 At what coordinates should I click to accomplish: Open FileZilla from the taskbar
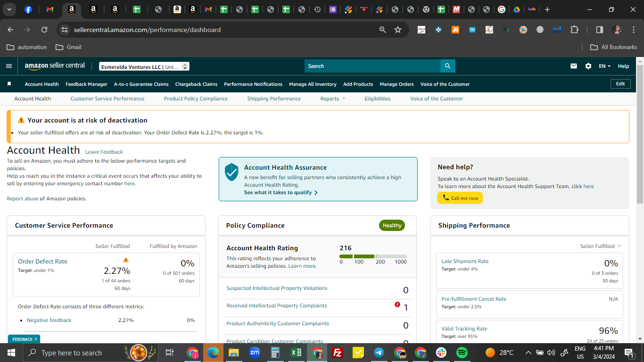(337, 353)
